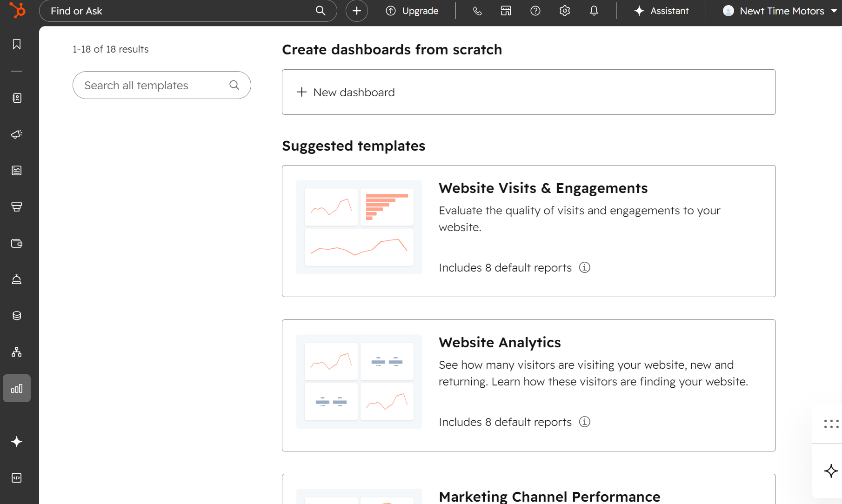Open the Automations workflow icon
Image resolution: width=842 pixels, height=504 pixels.
pos(17,352)
